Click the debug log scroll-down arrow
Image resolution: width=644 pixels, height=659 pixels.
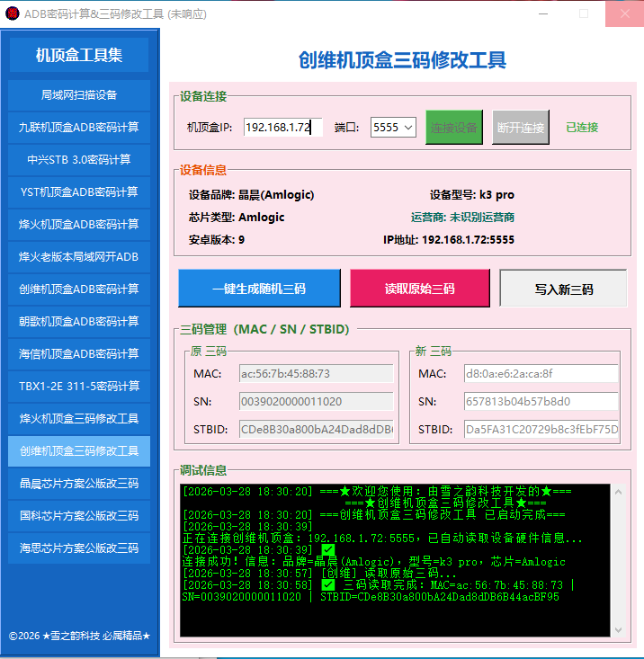618,629
